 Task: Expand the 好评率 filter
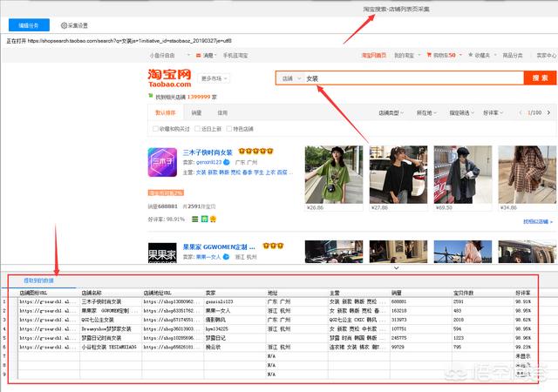493,112
